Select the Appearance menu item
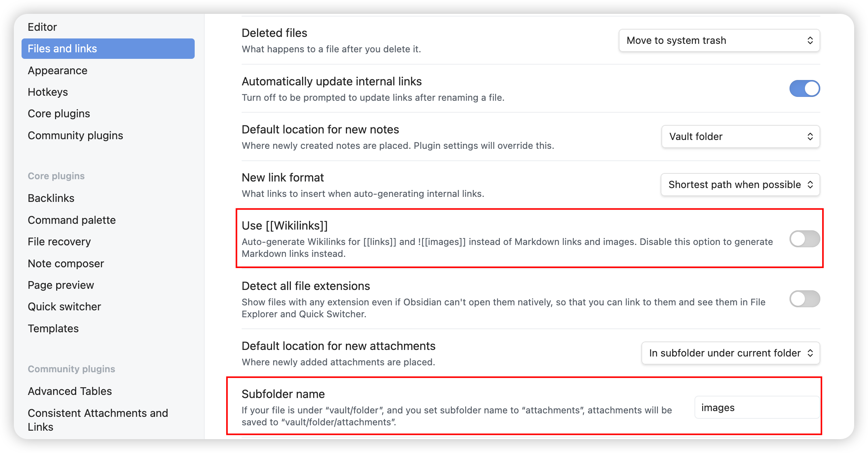The image size is (868, 453). tap(57, 70)
